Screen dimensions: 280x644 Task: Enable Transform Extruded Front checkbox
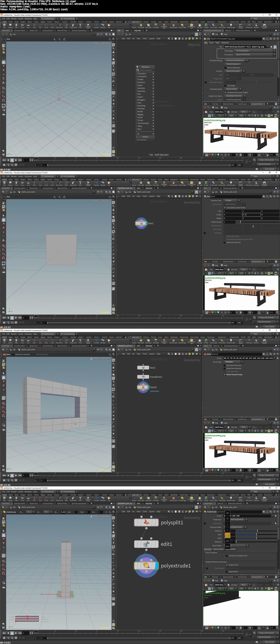point(227,556)
